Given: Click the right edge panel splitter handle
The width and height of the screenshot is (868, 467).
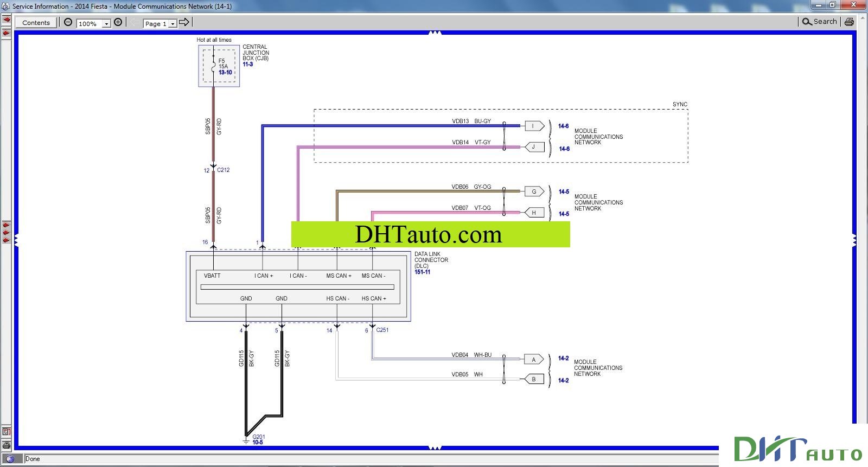Looking at the screenshot, I should pyautogui.click(x=854, y=240).
